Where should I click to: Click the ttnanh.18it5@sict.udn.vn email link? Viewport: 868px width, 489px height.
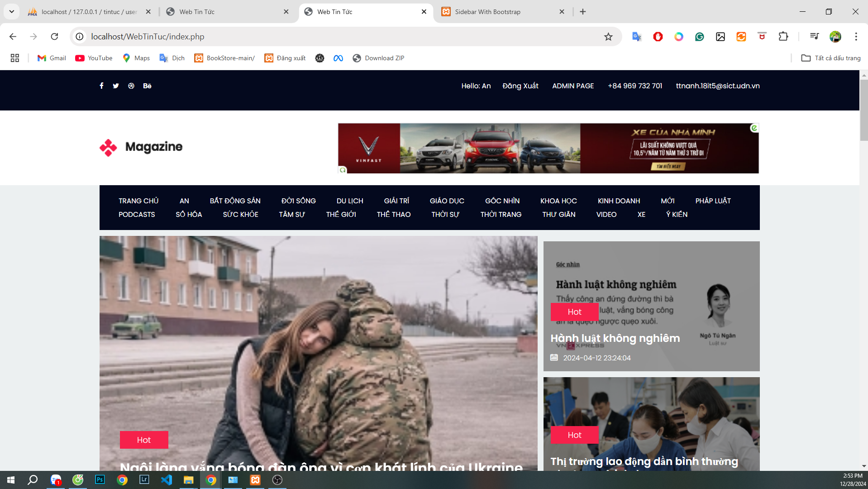[x=718, y=86]
